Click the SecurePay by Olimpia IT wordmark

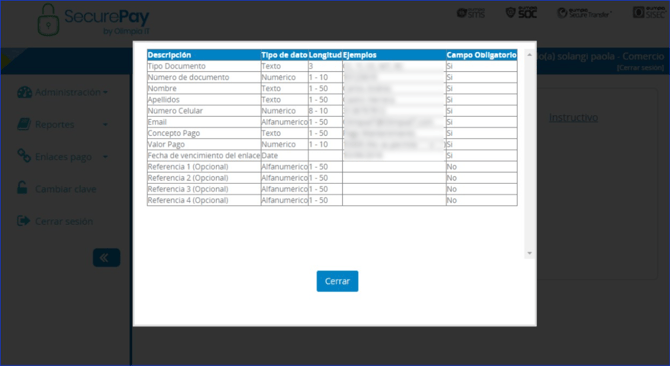107,21
